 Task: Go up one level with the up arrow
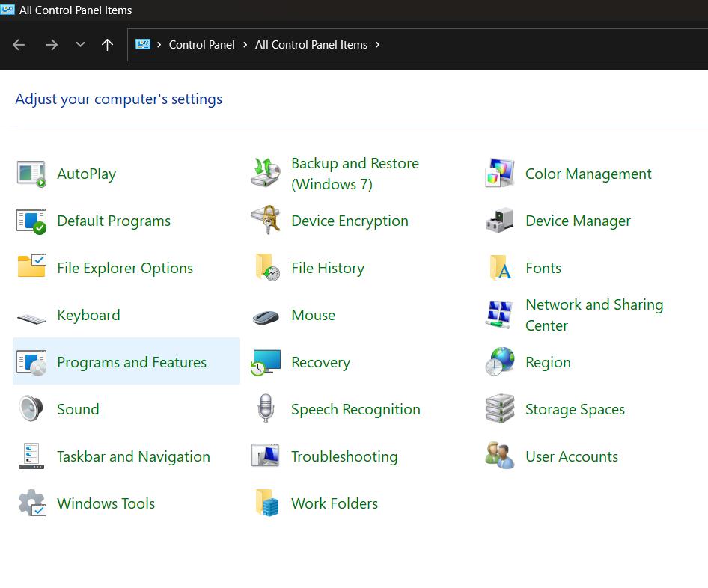click(x=107, y=45)
